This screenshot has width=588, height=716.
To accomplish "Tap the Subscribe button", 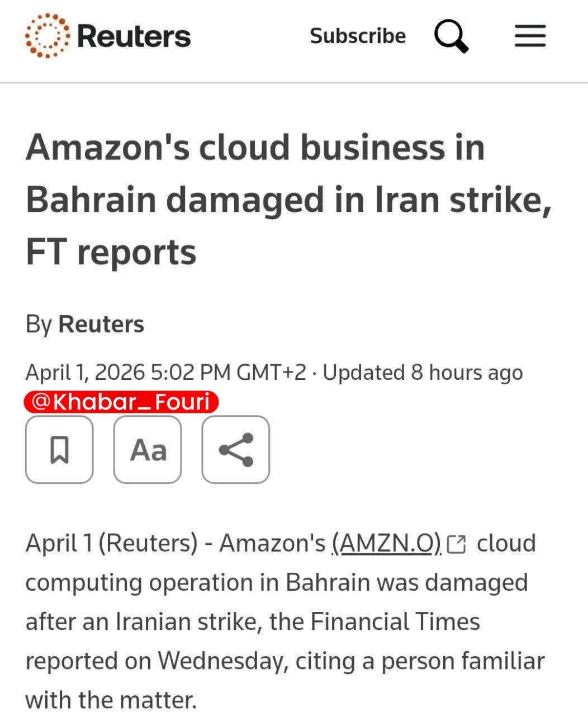I will [x=358, y=36].
